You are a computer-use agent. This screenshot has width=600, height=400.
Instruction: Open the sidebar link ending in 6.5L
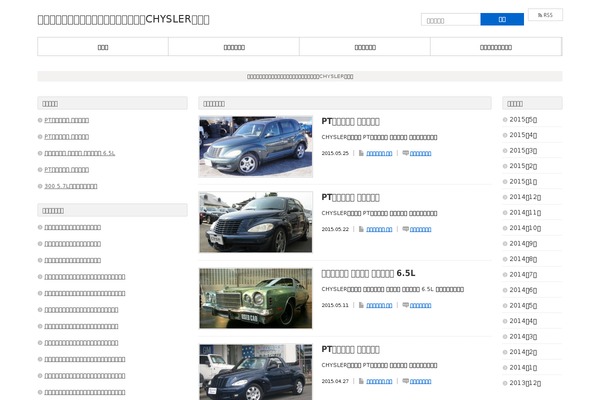(80, 153)
